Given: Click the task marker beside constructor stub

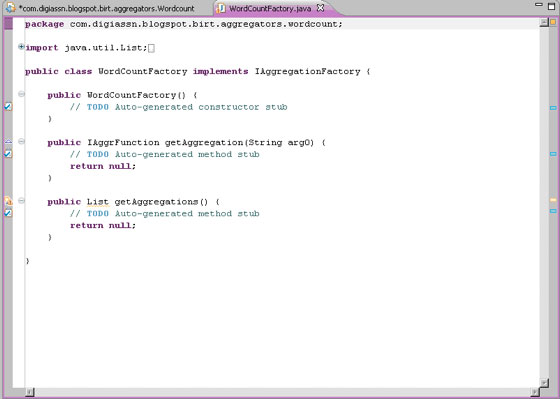Looking at the screenshot, I should pyautogui.click(x=8, y=106).
